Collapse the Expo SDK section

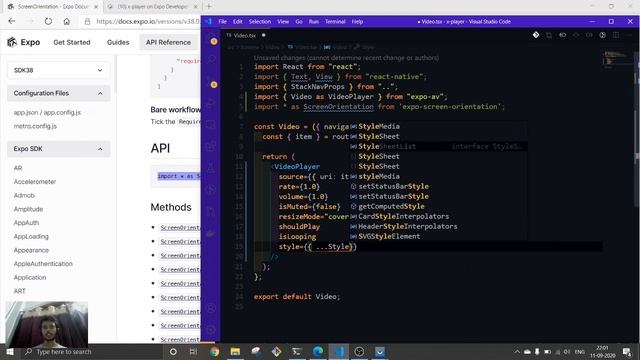click(58, 149)
